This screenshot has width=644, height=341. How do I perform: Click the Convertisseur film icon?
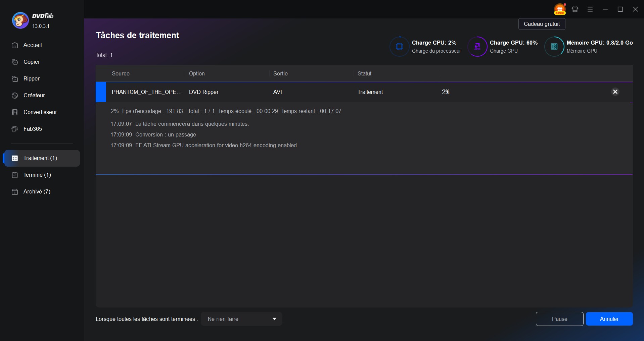point(15,112)
